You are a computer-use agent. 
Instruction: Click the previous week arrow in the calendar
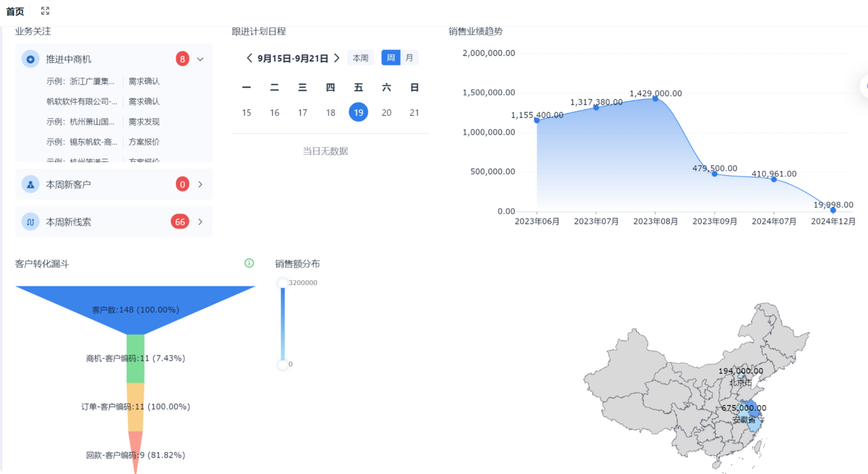pyautogui.click(x=248, y=57)
